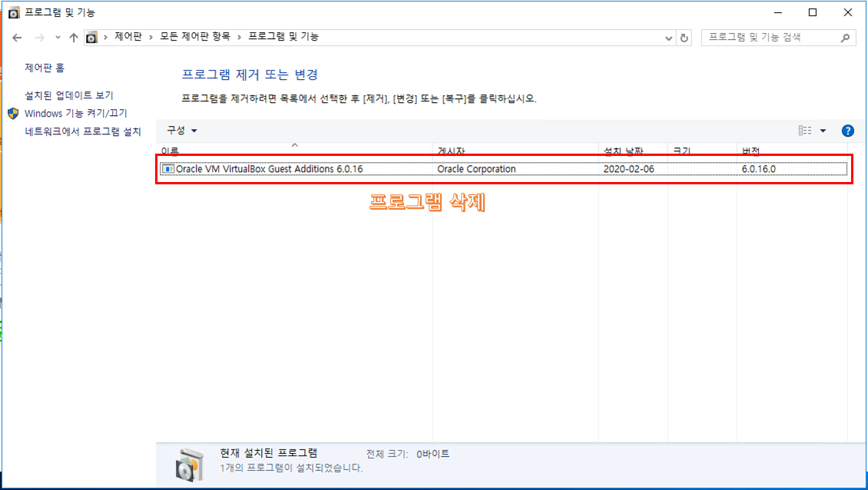Open 제어판 홈 link
The width and height of the screenshot is (868, 490).
(x=45, y=68)
